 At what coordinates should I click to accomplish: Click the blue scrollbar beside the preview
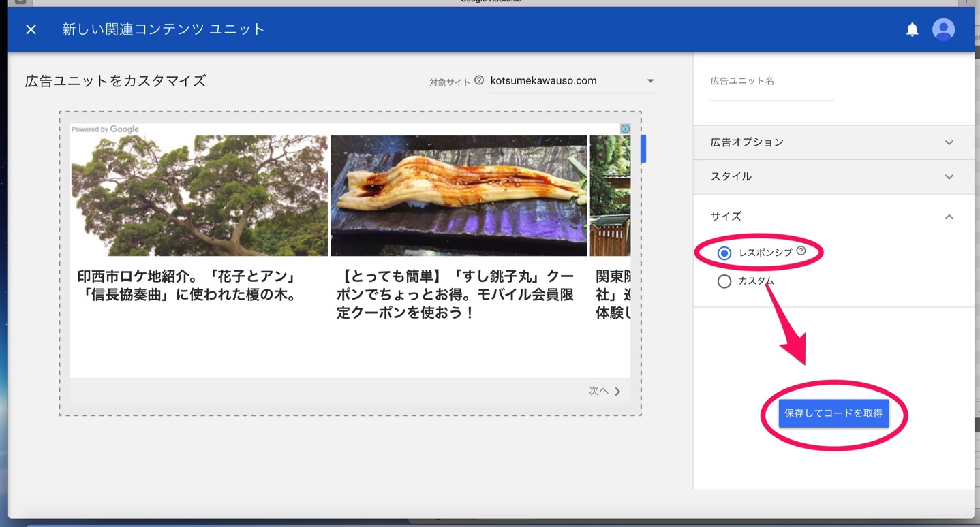point(643,148)
